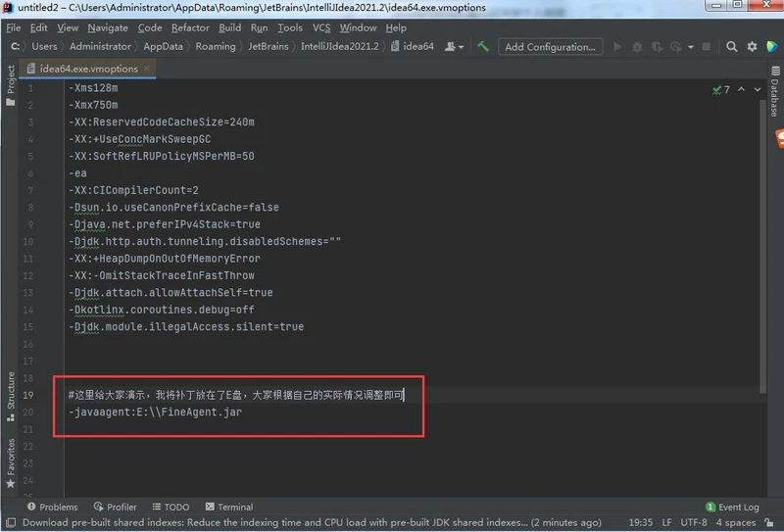Open Search Everywhere magnifier icon
This screenshot has width=784, height=532.
coord(732,46)
